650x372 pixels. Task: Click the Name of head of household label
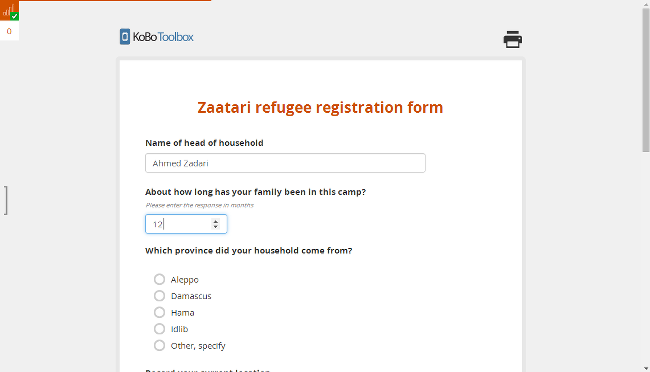pyautogui.click(x=204, y=143)
